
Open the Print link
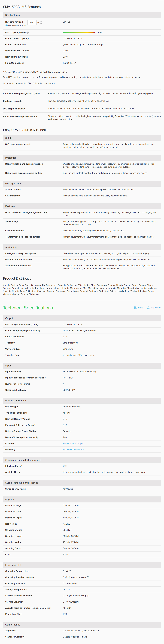(x=140, y=308)
